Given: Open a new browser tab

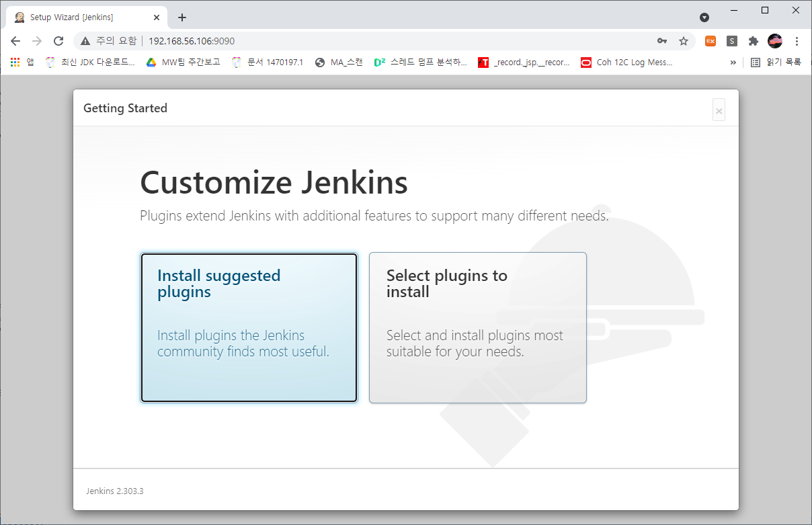Looking at the screenshot, I should [x=182, y=17].
